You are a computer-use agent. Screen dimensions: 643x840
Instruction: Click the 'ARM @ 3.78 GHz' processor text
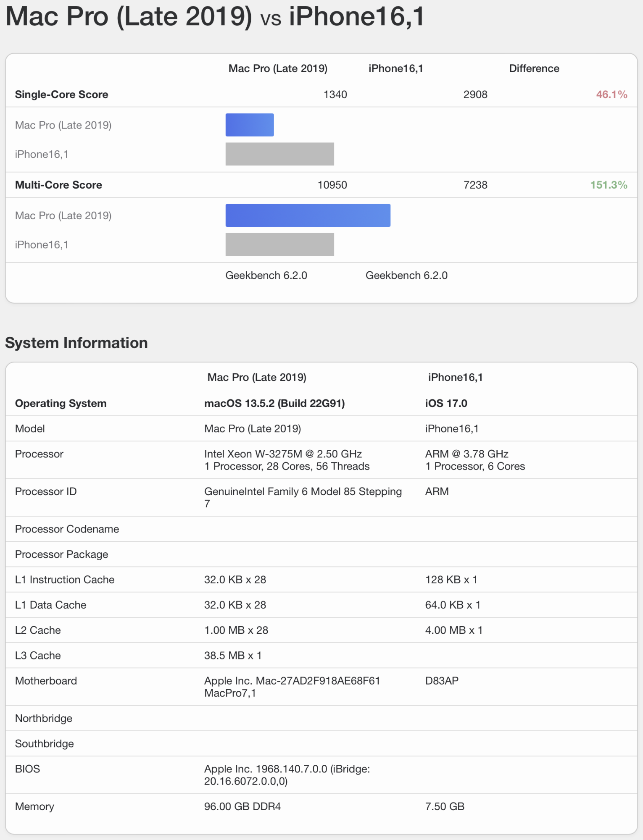tap(467, 454)
